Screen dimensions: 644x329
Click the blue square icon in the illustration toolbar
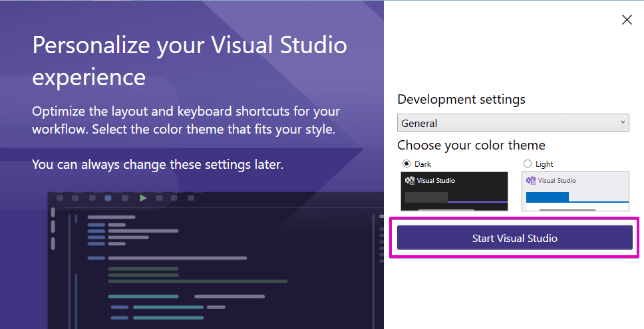point(108,198)
